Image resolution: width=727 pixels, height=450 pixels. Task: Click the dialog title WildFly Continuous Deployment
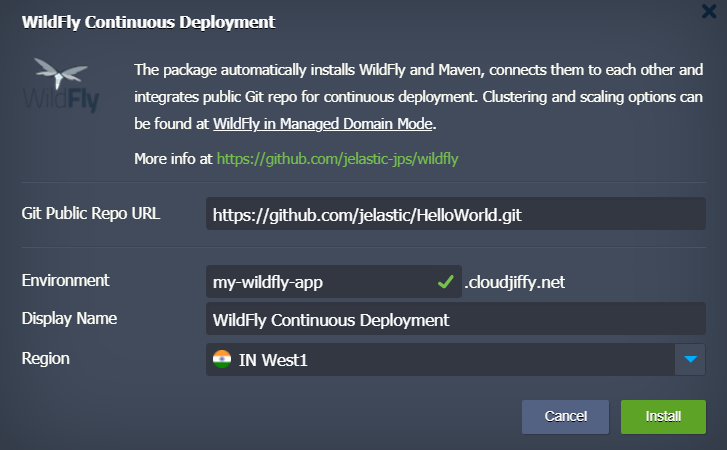(149, 20)
